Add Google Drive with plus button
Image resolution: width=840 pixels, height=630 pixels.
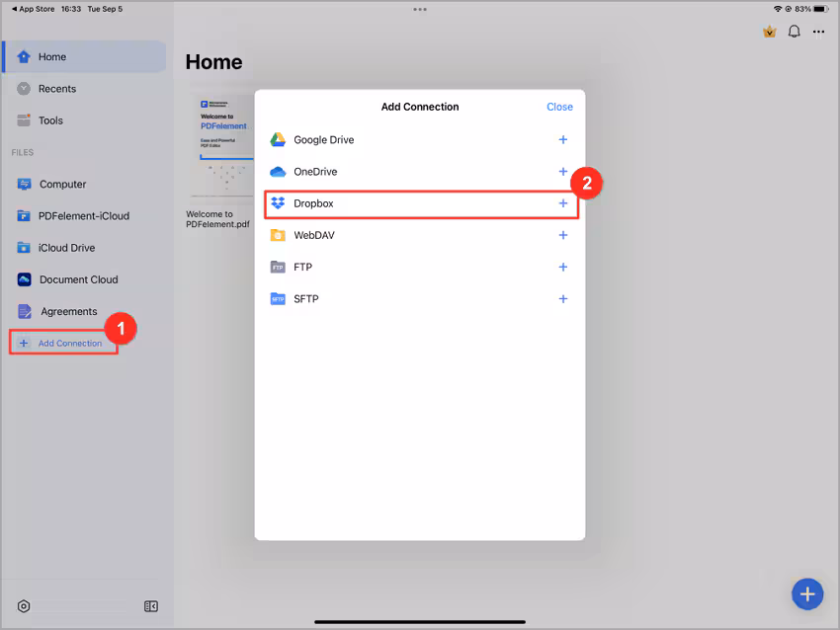[563, 139]
